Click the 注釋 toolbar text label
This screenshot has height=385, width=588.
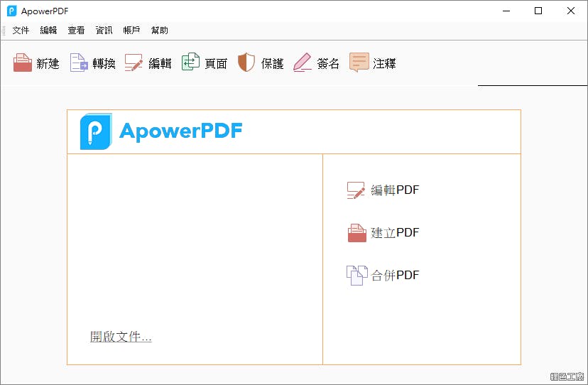pos(384,63)
